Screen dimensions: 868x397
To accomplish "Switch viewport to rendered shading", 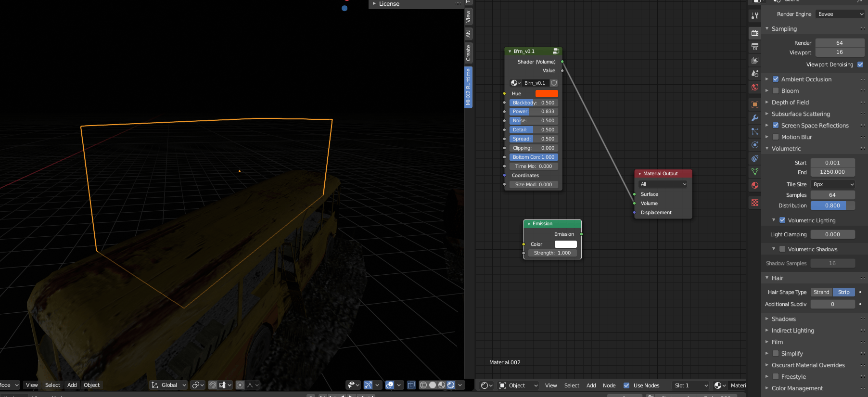I will click(x=451, y=385).
